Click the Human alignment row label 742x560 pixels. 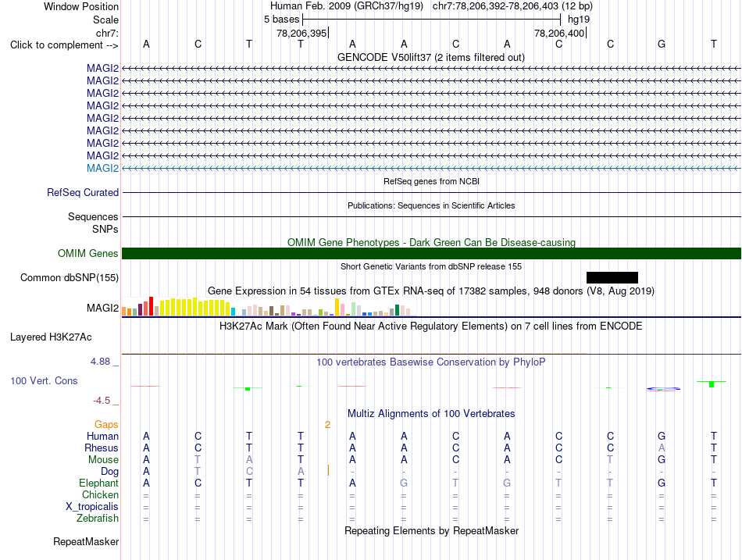[102, 436]
